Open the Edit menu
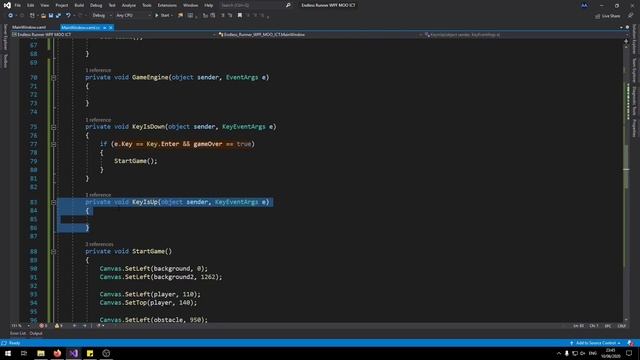 click(31, 5)
